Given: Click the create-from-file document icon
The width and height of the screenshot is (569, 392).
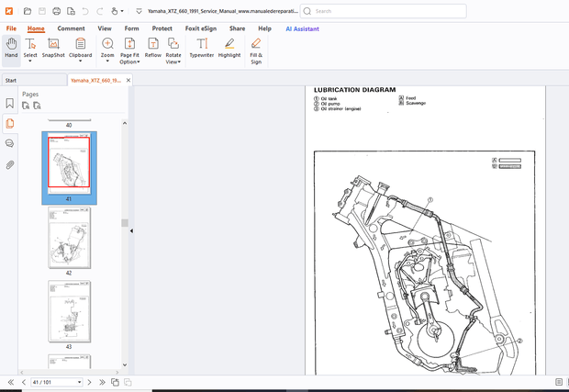Looking at the screenshot, I should pyautogui.click(x=71, y=11).
